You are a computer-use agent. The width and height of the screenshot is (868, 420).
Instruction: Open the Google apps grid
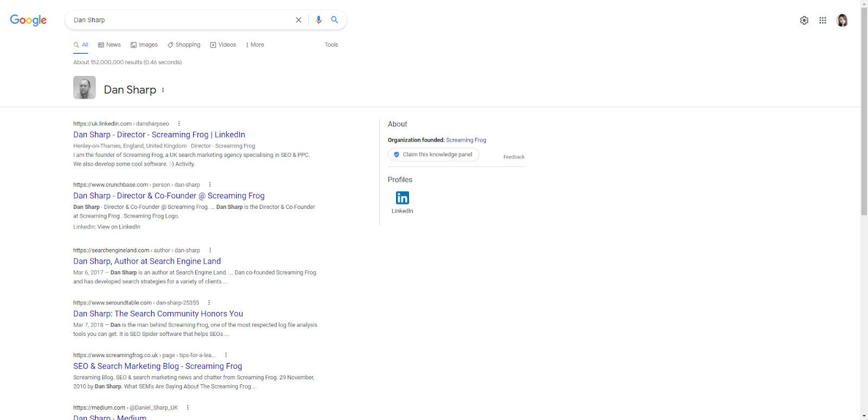[x=823, y=21]
